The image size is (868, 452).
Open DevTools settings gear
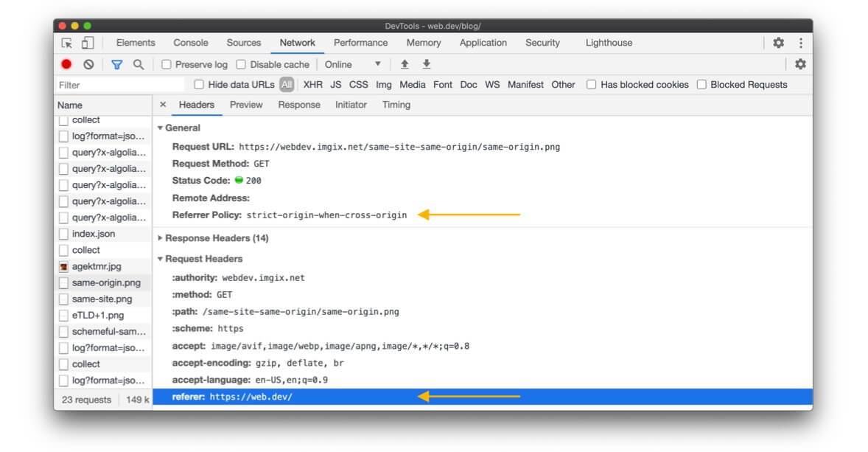click(778, 43)
